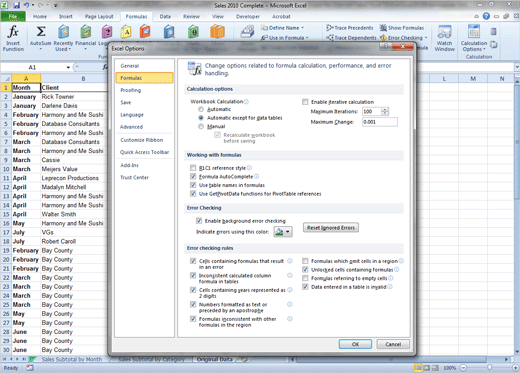520x373 pixels.
Task: Click info icon beside Formula AutoComplete
Action: click(x=256, y=176)
